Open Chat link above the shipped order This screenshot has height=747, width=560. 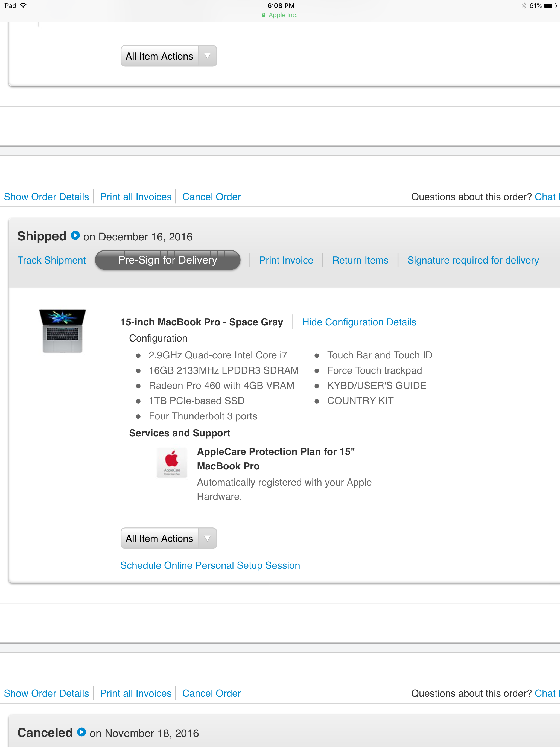tap(547, 197)
